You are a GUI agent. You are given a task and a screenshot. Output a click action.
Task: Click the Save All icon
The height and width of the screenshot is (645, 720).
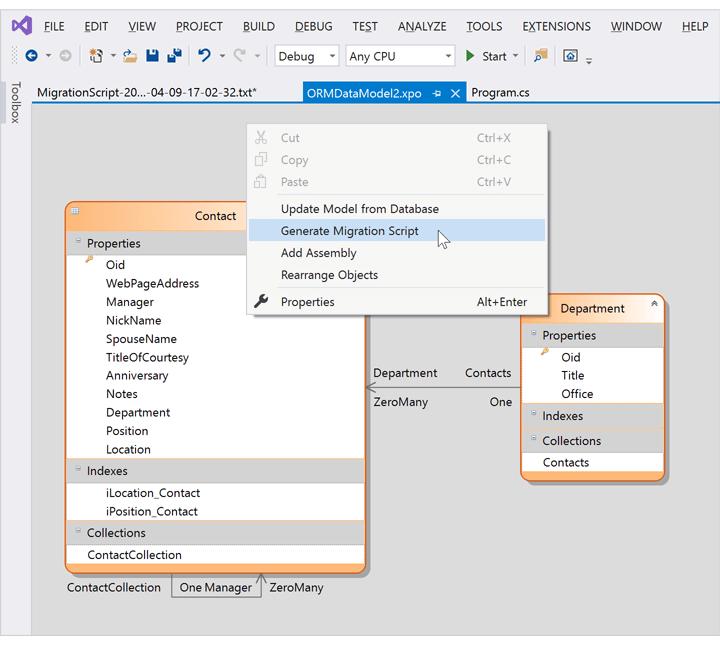tap(174, 56)
